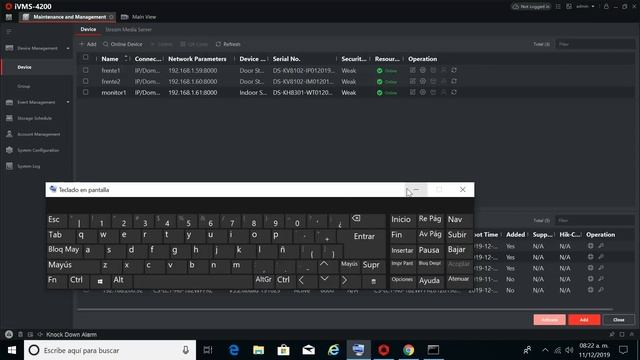Open remote configuration gear for frente1
Screen dimensions: 640x360
[423, 70]
